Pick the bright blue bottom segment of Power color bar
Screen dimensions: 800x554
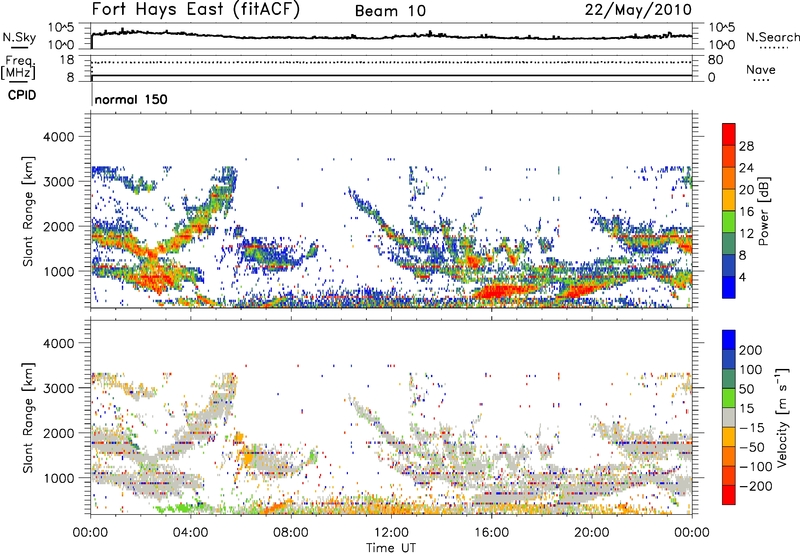click(729, 287)
